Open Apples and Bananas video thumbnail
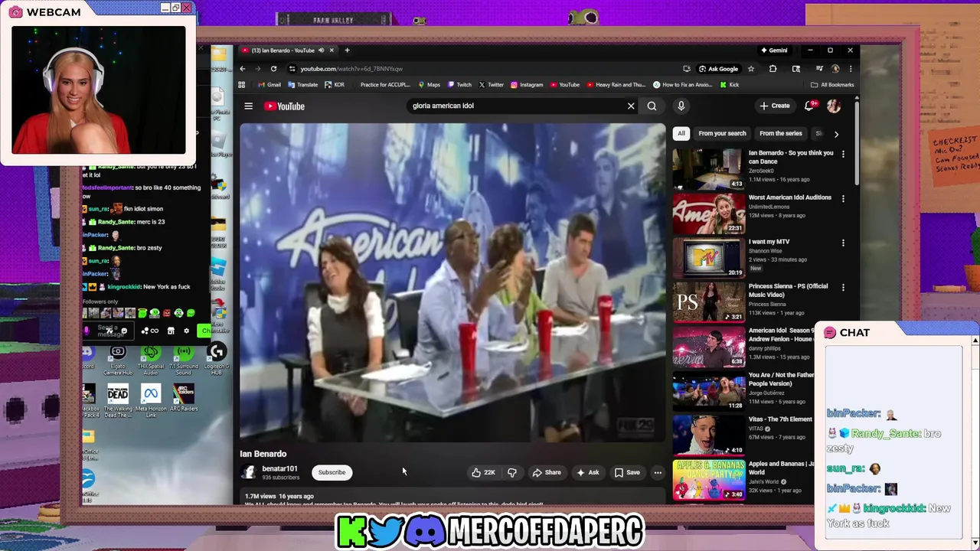The height and width of the screenshot is (551, 980). click(x=709, y=480)
